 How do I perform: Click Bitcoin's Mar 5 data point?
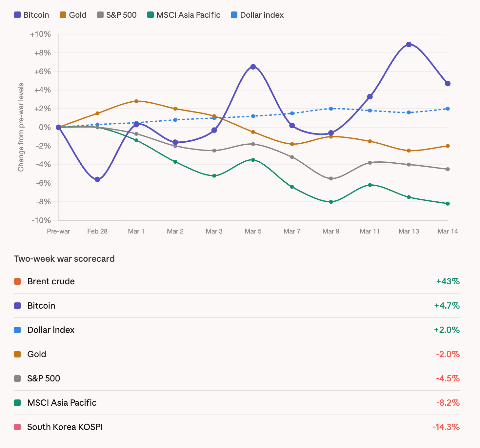(253, 67)
